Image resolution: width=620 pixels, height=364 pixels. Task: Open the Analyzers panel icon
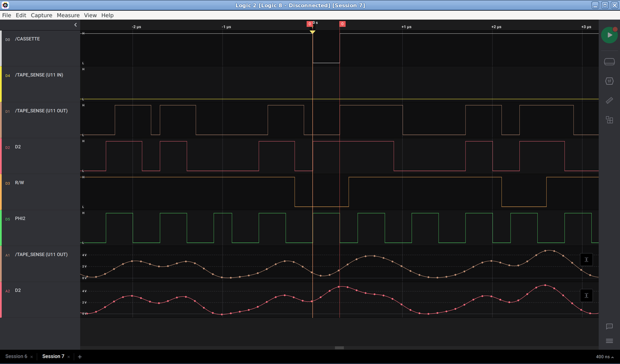[x=609, y=81]
